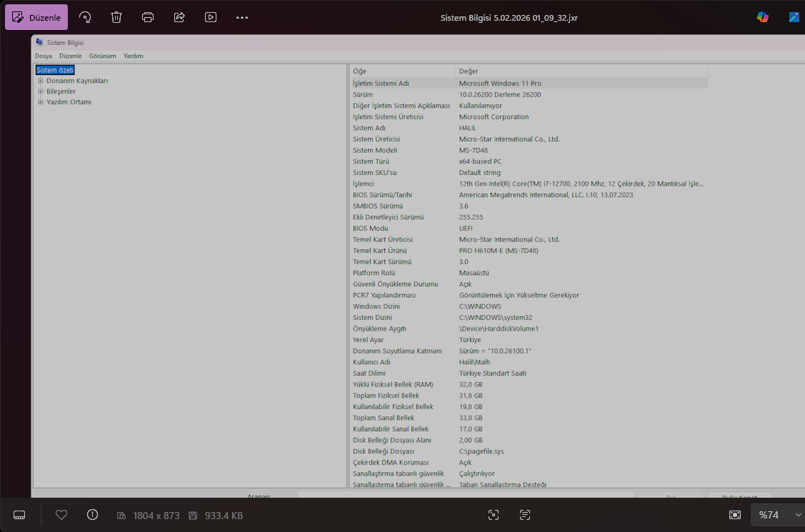Viewport: 805px width, 532px height.
Task: Click the Öğe column header
Action: (403, 71)
